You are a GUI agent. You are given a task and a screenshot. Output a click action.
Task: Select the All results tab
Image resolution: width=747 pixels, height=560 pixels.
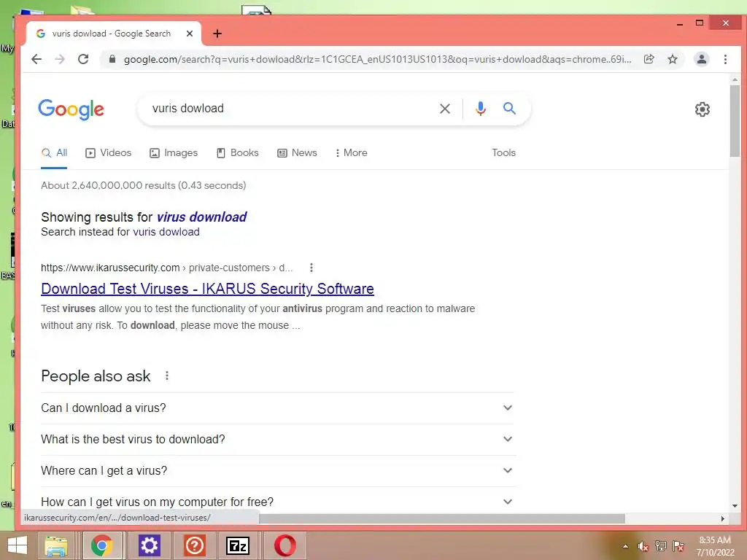54,153
